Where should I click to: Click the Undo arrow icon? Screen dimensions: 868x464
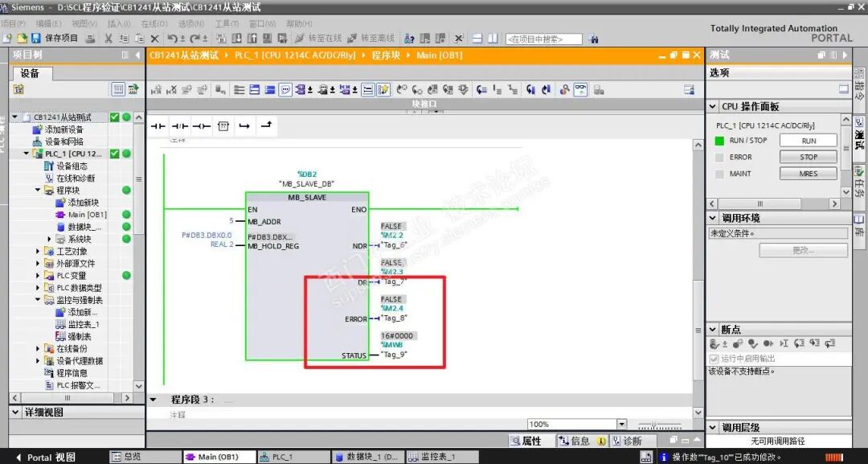click(172, 39)
